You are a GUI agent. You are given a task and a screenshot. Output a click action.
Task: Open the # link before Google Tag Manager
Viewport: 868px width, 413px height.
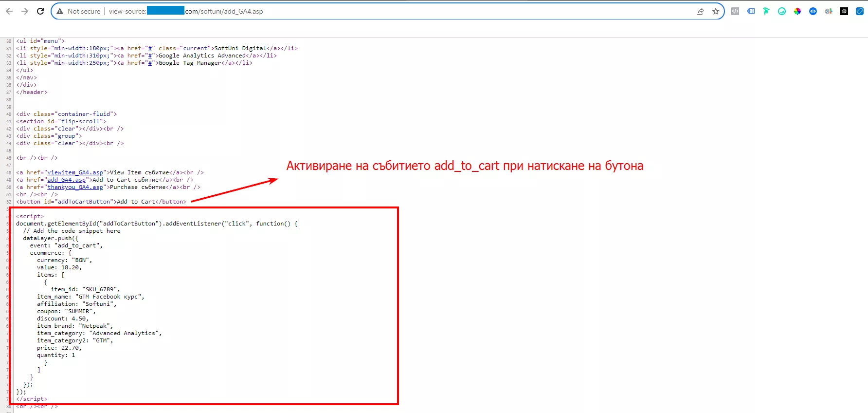[150, 63]
